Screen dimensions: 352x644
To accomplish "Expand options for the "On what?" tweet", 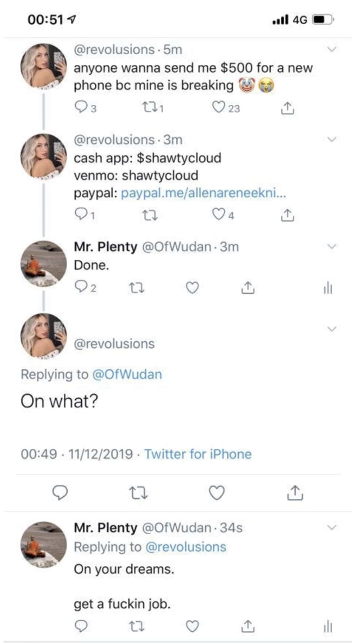I will [332, 329].
